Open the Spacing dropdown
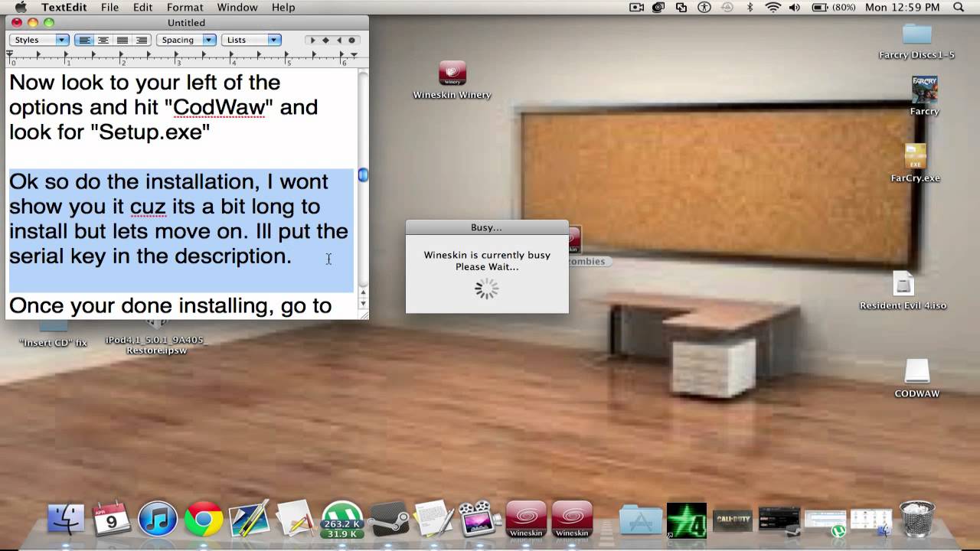The width and height of the screenshot is (980, 551). 186,40
